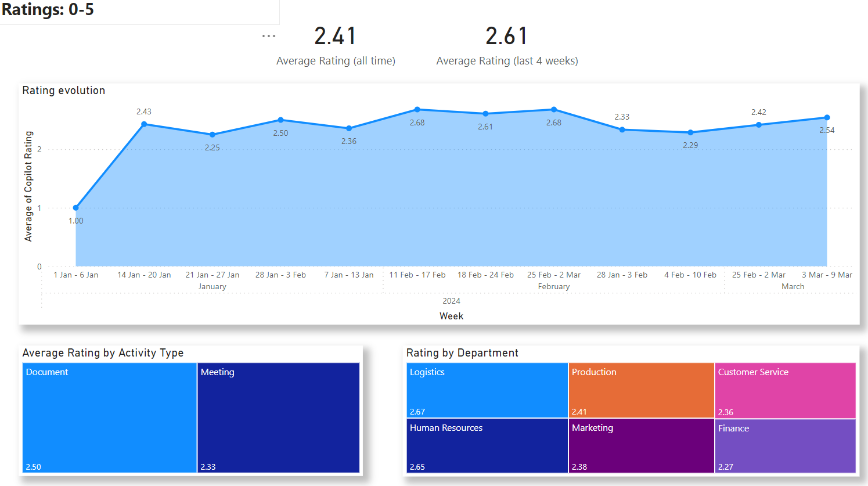The height and width of the screenshot is (486, 868).
Task: Click the 1.00 data label
Action: point(76,221)
